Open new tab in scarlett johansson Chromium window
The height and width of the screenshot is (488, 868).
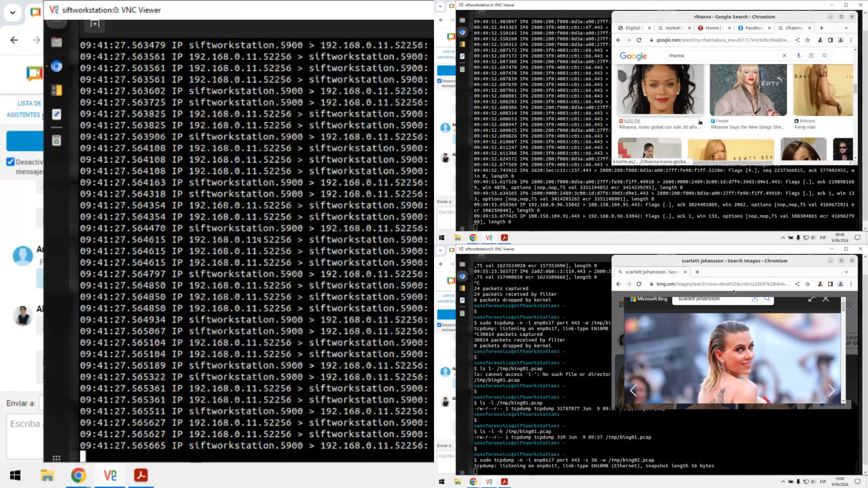(x=697, y=272)
